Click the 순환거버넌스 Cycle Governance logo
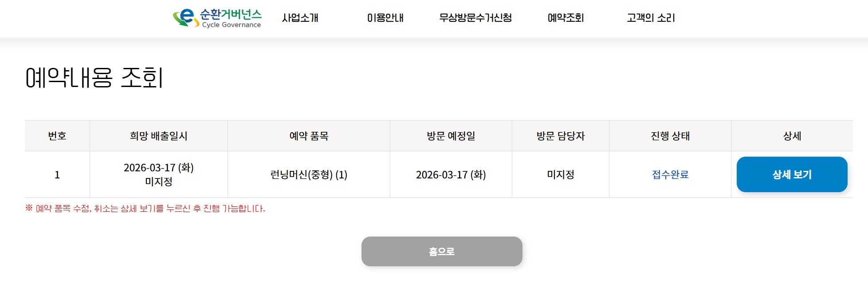This screenshot has height=308, width=868. tap(217, 18)
